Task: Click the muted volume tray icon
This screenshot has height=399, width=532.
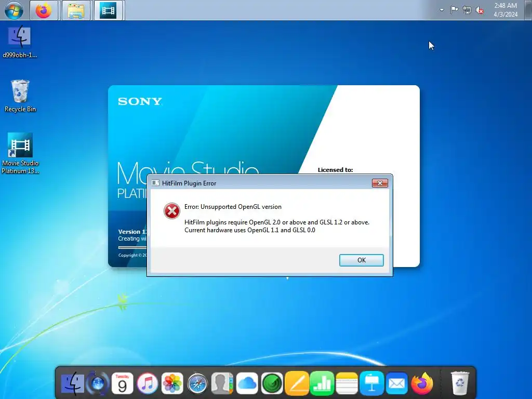Action: click(x=480, y=10)
